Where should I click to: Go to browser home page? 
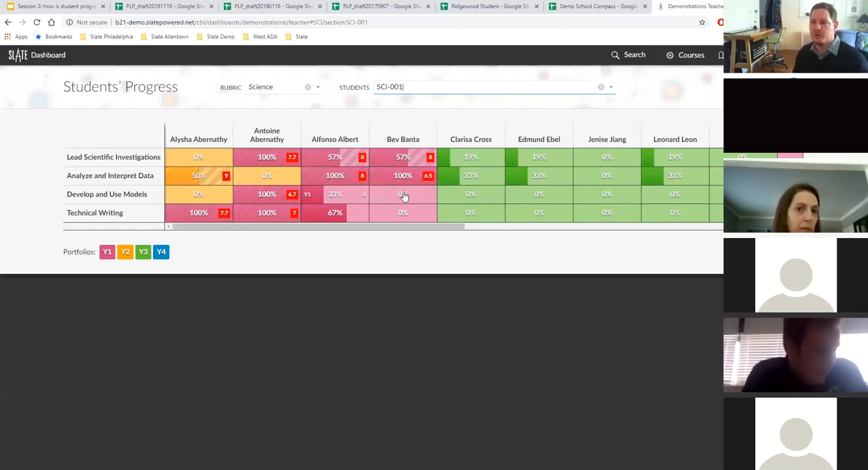pyautogui.click(x=51, y=22)
